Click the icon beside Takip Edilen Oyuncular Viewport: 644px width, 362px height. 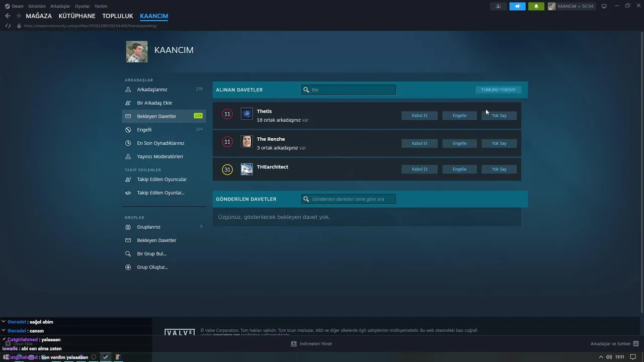tap(128, 179)
